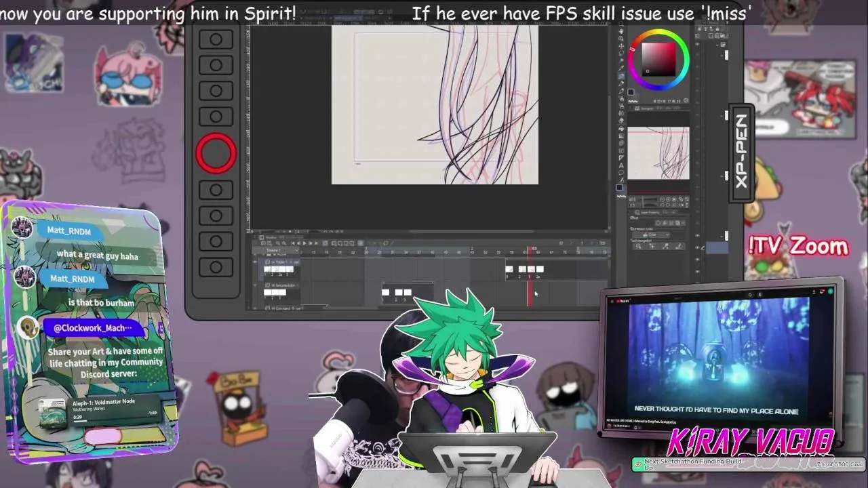The height and width of the screenshot is (488, 868).
Task: Click the first tool navigation icon
Action: click(x=638, y=247)
